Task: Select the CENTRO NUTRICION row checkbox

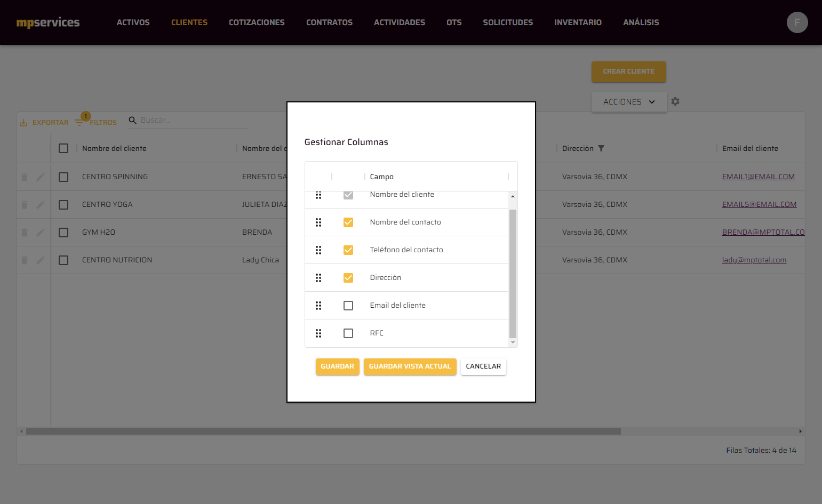Action: pos(63,260)
